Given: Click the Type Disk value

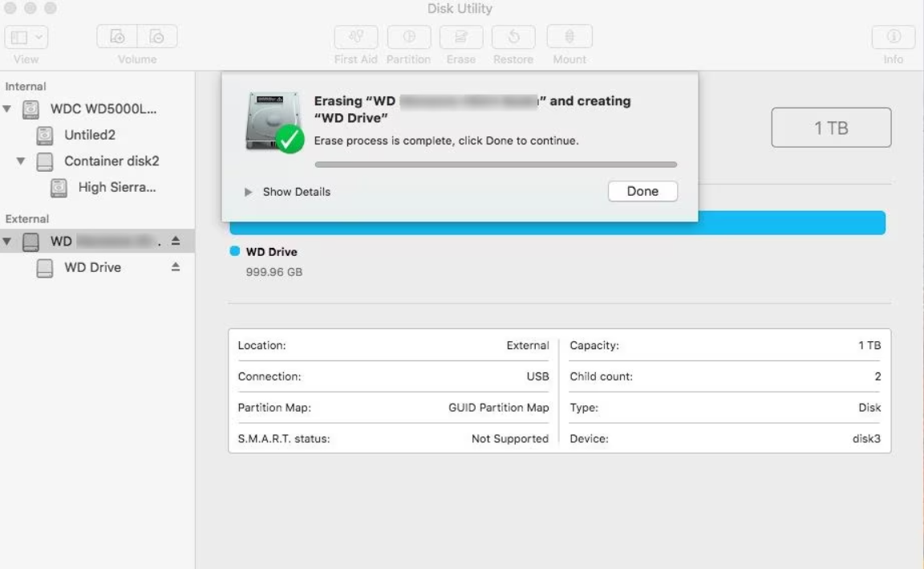Looking at the screenshot, I should point(869,408).
